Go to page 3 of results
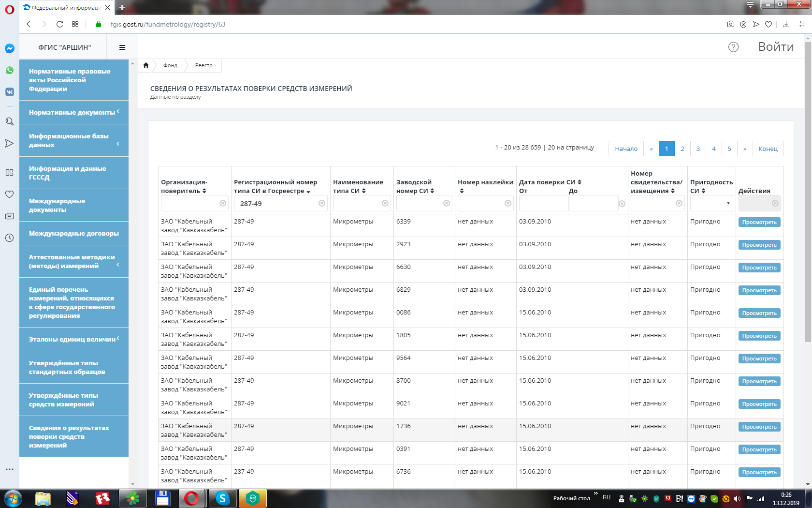 (x=698, y=149)
